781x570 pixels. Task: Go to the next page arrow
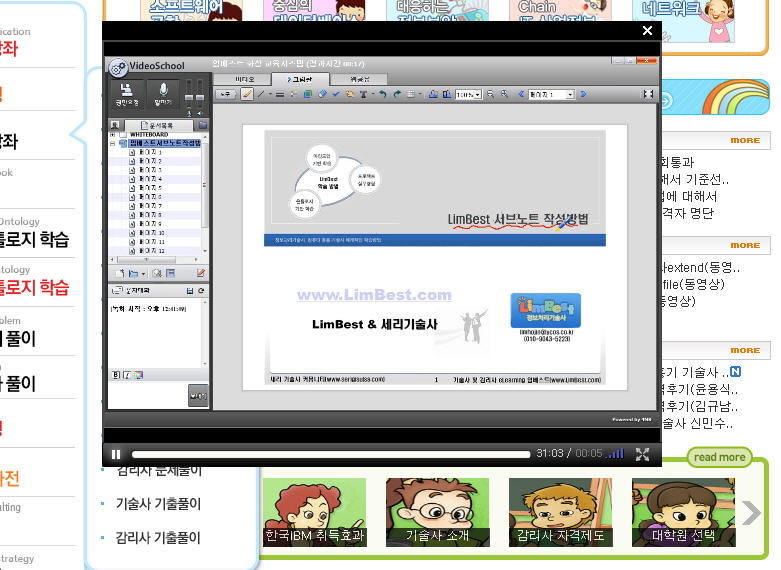(x=583, y=94)
